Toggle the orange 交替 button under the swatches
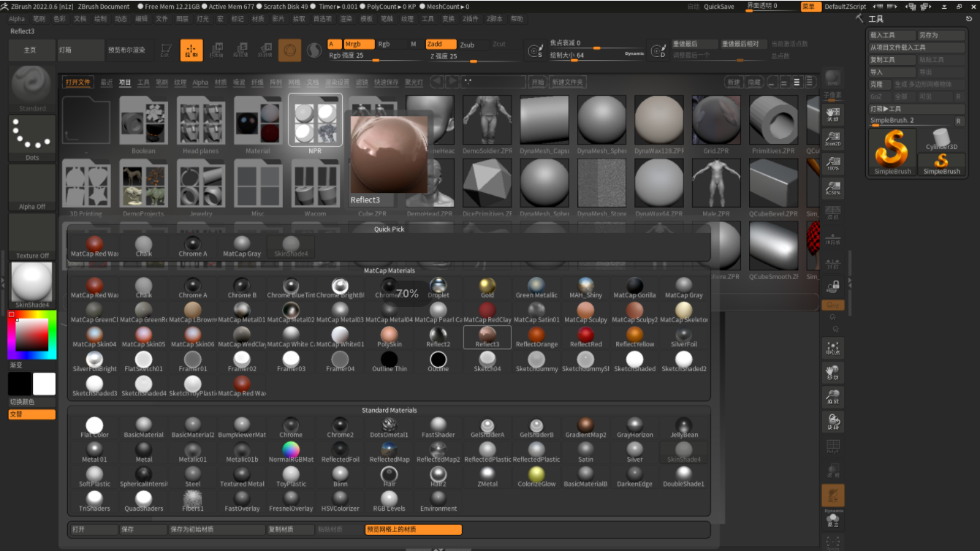Image resolution: width=980 pixels, height=551 pixels. (32, 414)
